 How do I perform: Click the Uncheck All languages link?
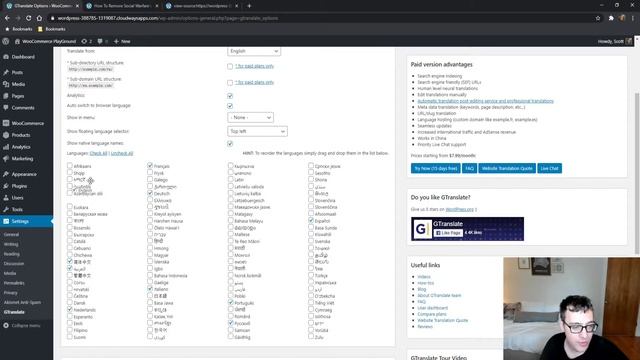[x=122, y=153]
